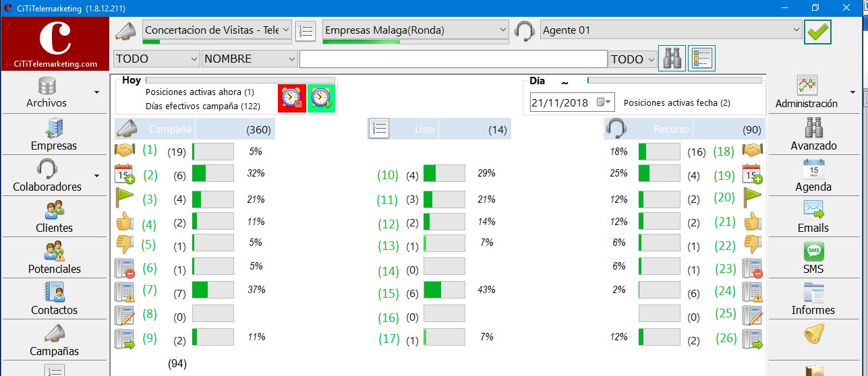Click the thumbs down icon in Recurso row (22)
The image size is (868, 376).
tap(753, 244)
